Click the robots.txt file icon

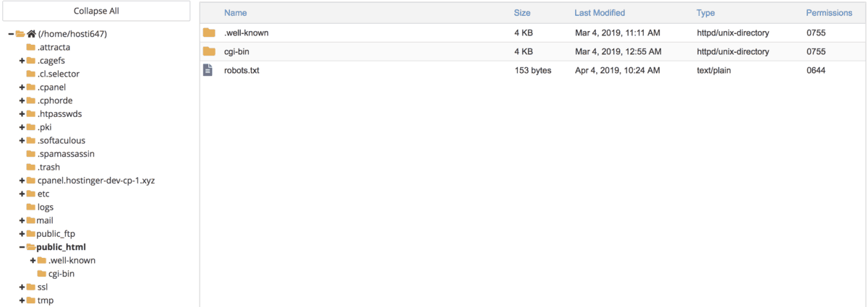tap(208, 70)
